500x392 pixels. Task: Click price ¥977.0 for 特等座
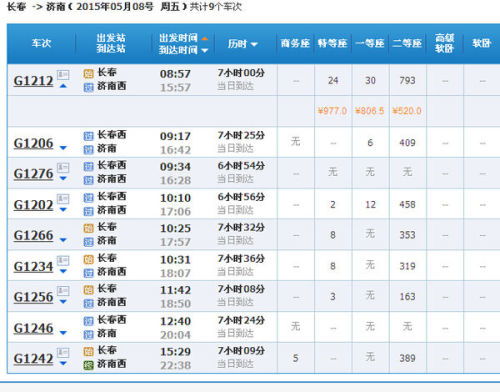point(332,111)
